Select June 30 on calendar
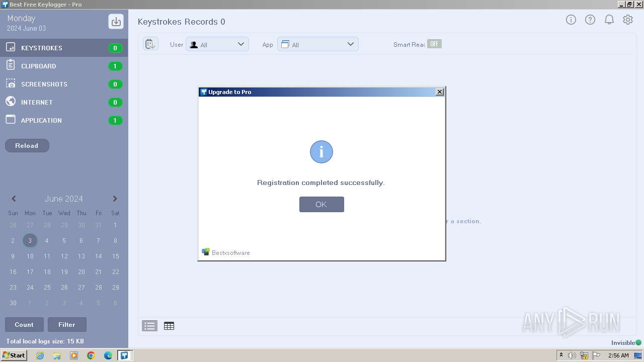 coord(13,303)
